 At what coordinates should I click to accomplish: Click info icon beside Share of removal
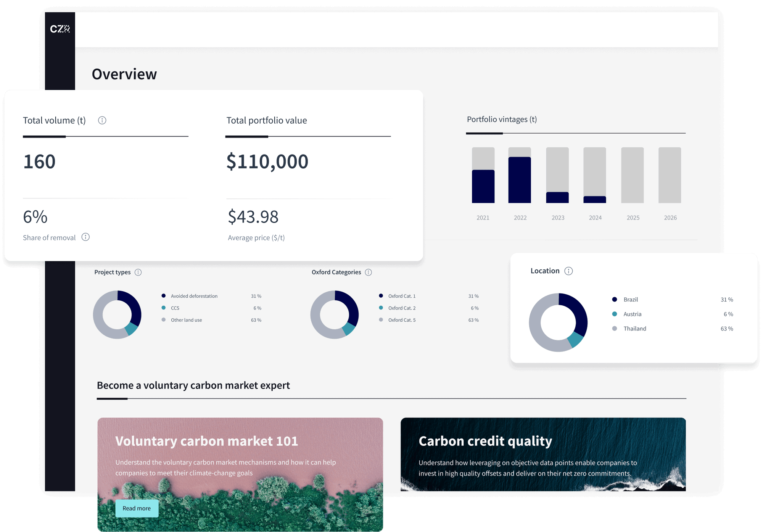click(85, 237)
